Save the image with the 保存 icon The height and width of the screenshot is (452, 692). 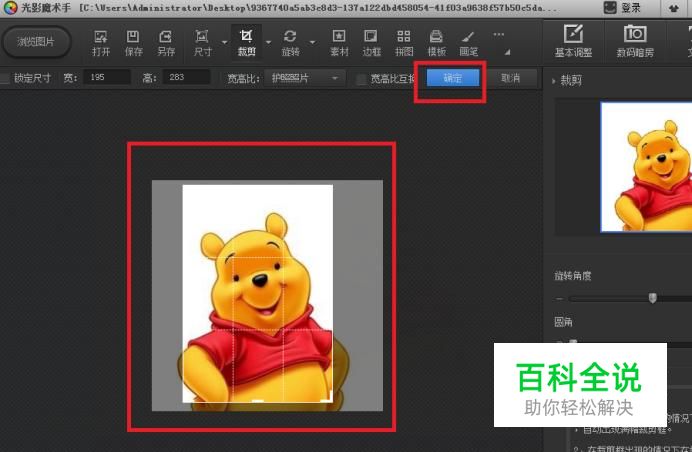(x=133, y=43)
